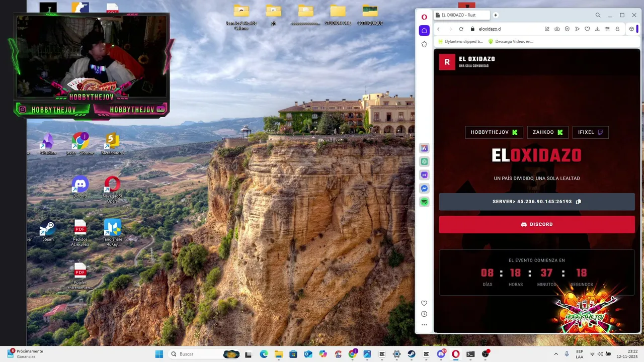Image resolution: width=644 pixels, height=362 pixels.
Task: Open IFIXEL streamer button
Action: pyautogui.click(x=590, y=132)
